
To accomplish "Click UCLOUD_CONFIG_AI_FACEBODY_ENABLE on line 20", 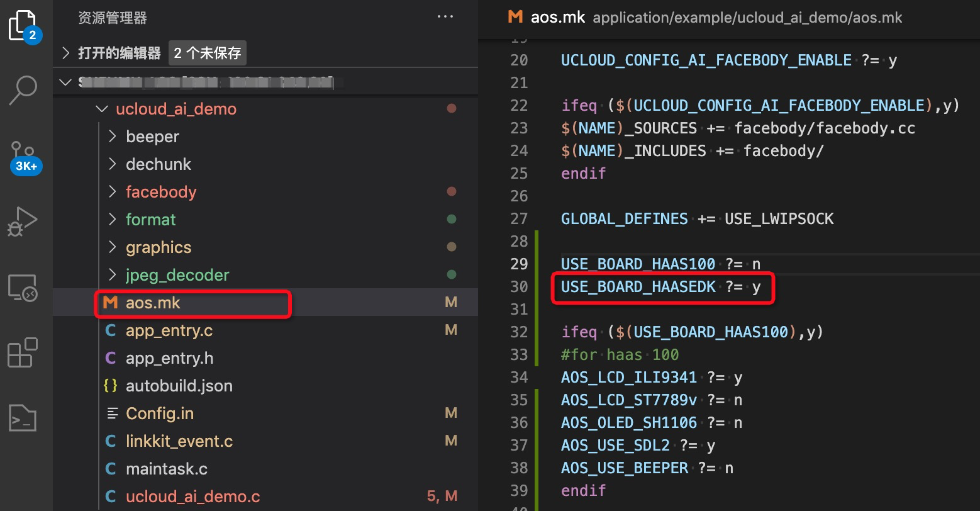I will click(706, 60).
